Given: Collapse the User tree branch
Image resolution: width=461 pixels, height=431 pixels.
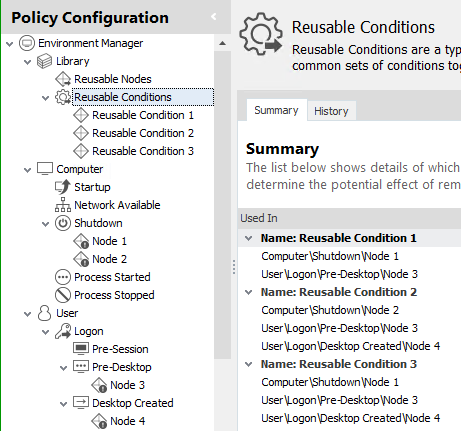Looking at the screenshot, I should coord(28,314).
